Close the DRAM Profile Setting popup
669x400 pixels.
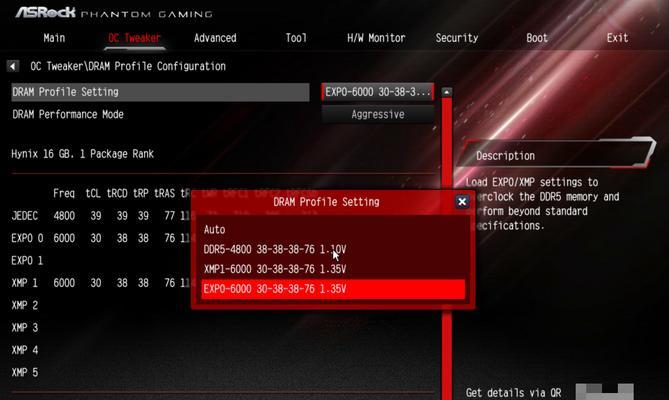(x=462, y=202)
